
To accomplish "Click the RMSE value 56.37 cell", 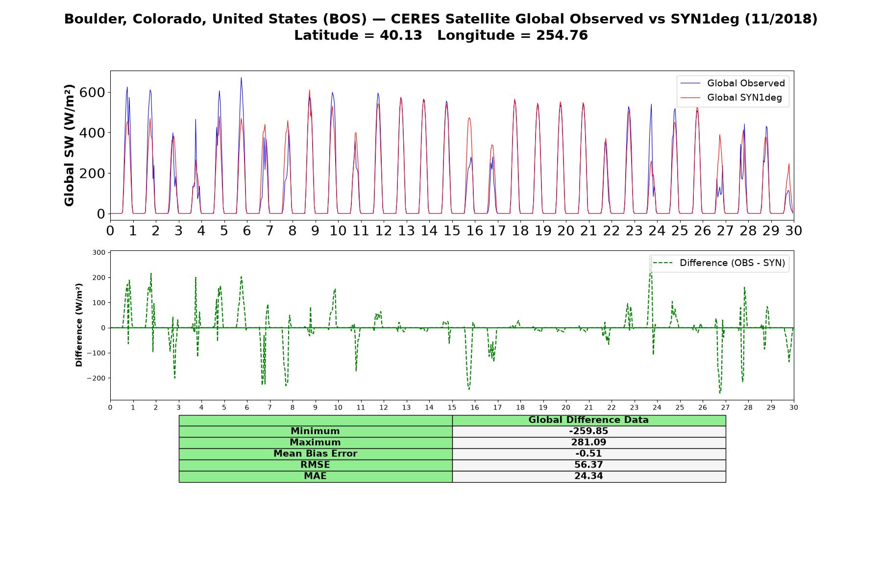I will tap(588, 465).
